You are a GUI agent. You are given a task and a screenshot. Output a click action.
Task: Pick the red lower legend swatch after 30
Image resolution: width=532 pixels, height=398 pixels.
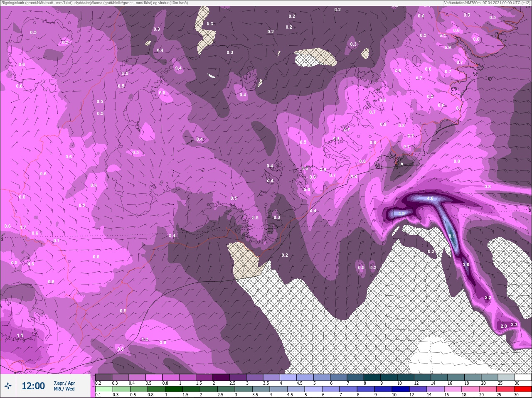pos(523,389)
